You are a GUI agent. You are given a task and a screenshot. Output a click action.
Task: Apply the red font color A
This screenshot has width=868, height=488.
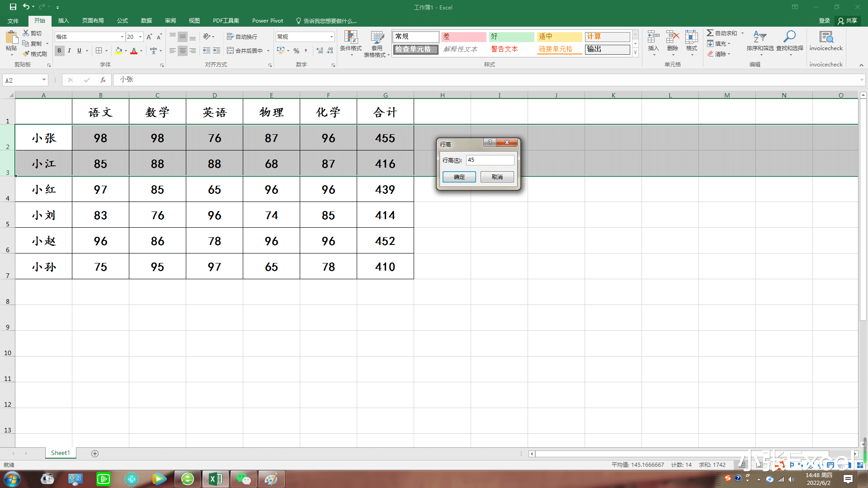(134, 51)
